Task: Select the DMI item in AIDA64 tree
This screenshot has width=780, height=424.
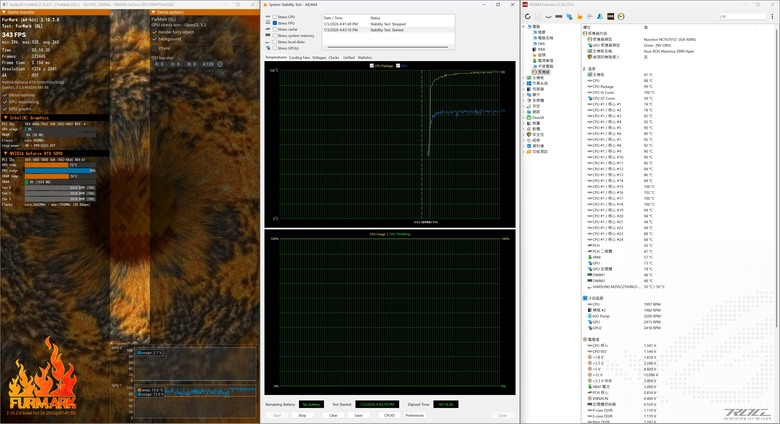Action: click(x=541, y=43)
